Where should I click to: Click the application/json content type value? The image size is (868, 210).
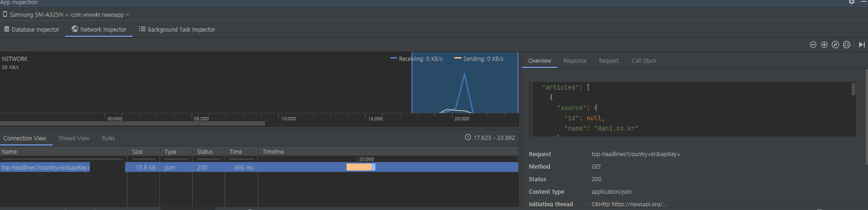click(612, 192)
